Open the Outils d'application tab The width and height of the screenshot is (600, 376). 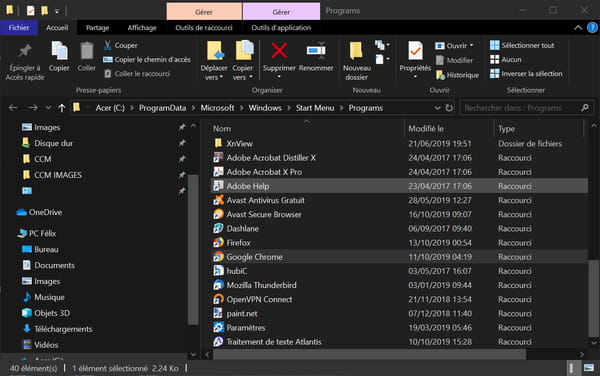(281, 28)
